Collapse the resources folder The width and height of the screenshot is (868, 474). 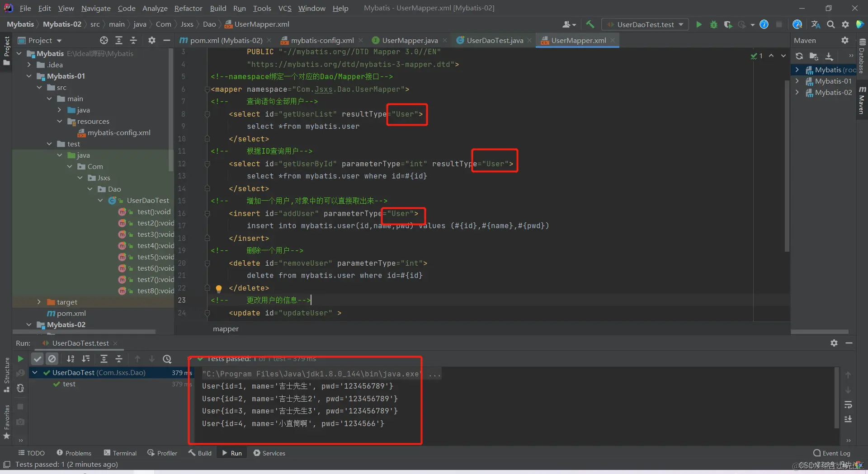coord(60,121)
